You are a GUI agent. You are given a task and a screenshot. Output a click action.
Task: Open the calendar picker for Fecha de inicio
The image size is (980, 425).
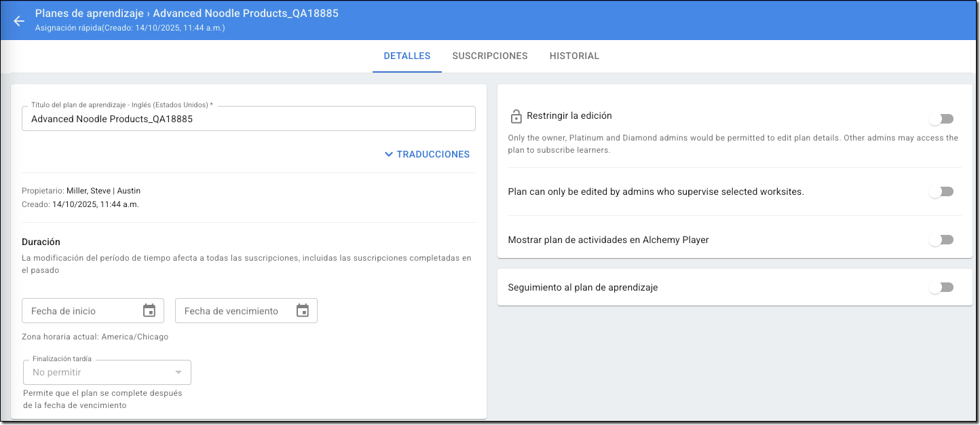[149, 311]
